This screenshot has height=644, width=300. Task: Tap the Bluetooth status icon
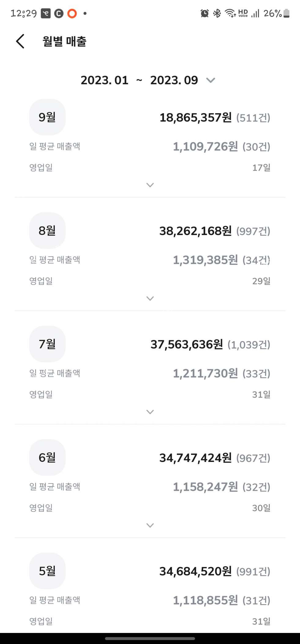click(x=217, y=13)
